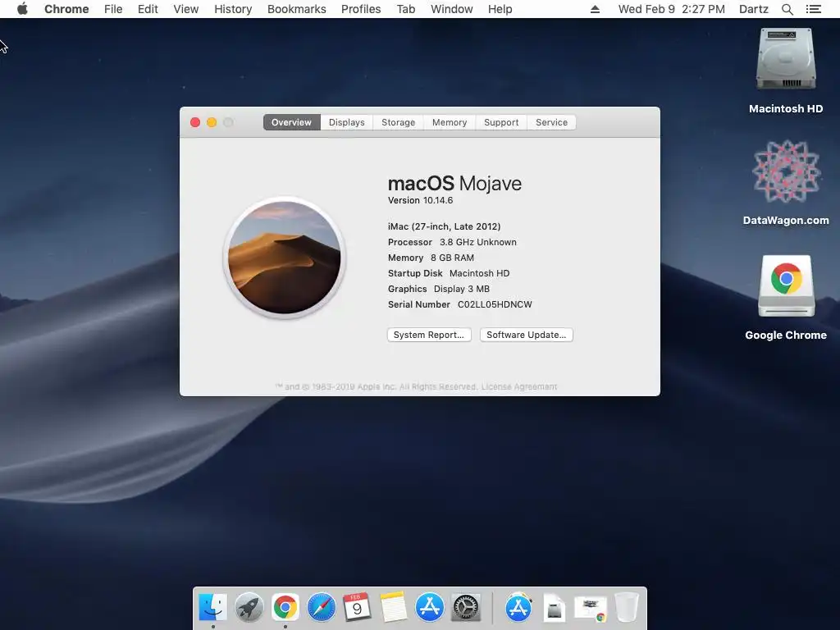Viewport: 840px width, 630px height.
Task: Open the Dartz user menu
Action: (x=754, y=9)
